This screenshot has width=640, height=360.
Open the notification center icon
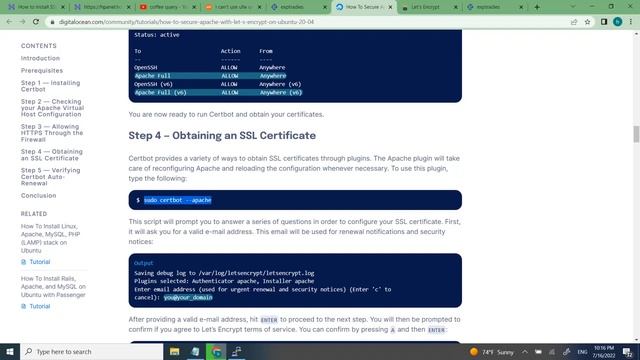click(x=628, y=352)
